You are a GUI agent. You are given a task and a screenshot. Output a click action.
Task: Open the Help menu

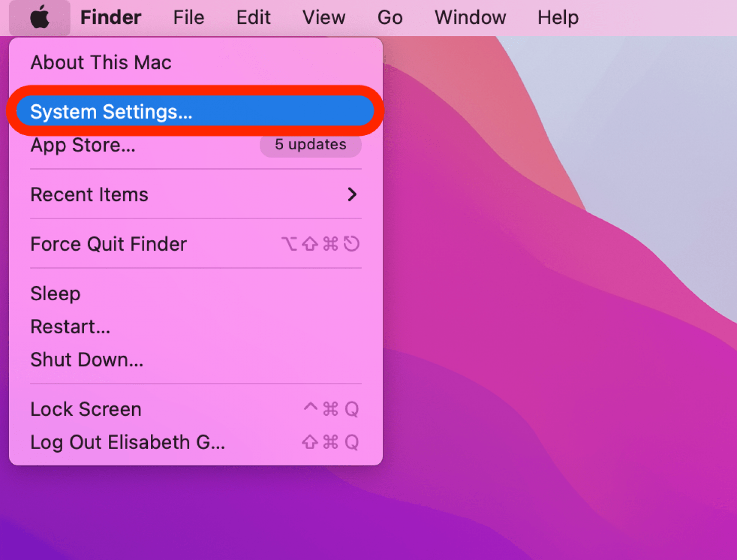(x=558, y=18)
